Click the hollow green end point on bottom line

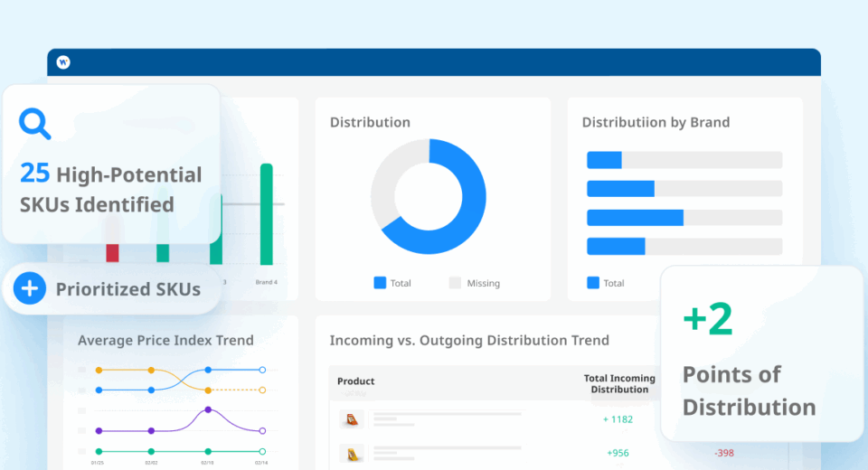[262, 451]
